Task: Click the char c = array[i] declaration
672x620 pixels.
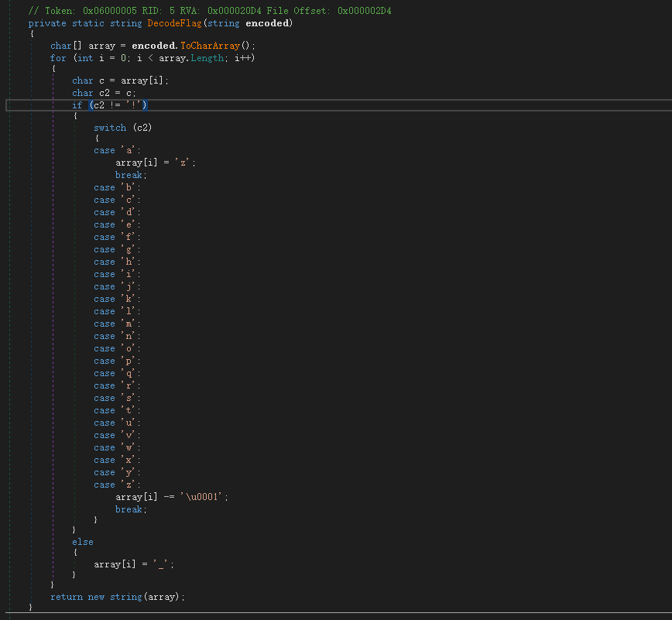Action: click(x=119, y=80)
